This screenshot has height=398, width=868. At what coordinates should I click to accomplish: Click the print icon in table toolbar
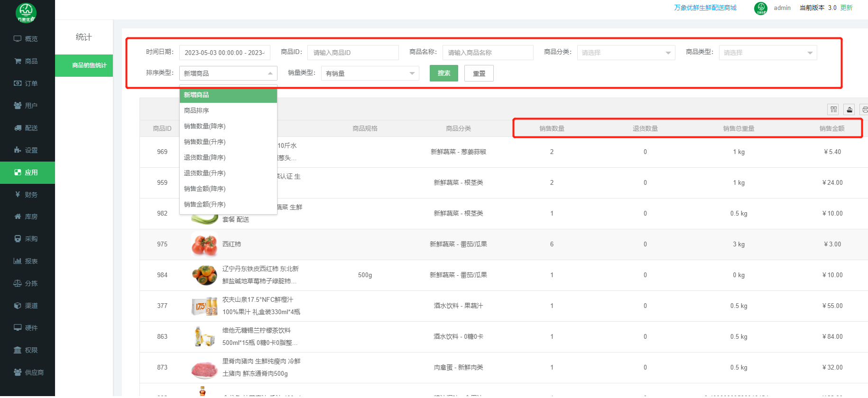point(864,109)
